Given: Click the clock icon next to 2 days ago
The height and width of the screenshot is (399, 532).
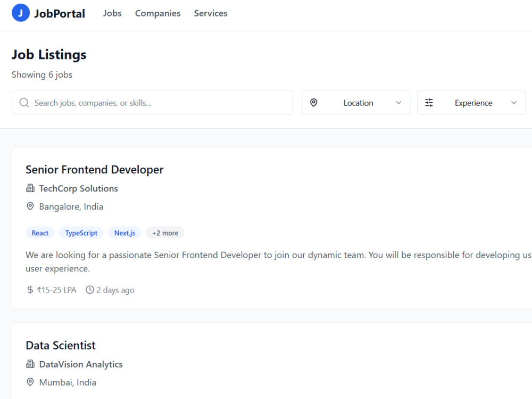Looking at the screenshot, I should point(89,290).
